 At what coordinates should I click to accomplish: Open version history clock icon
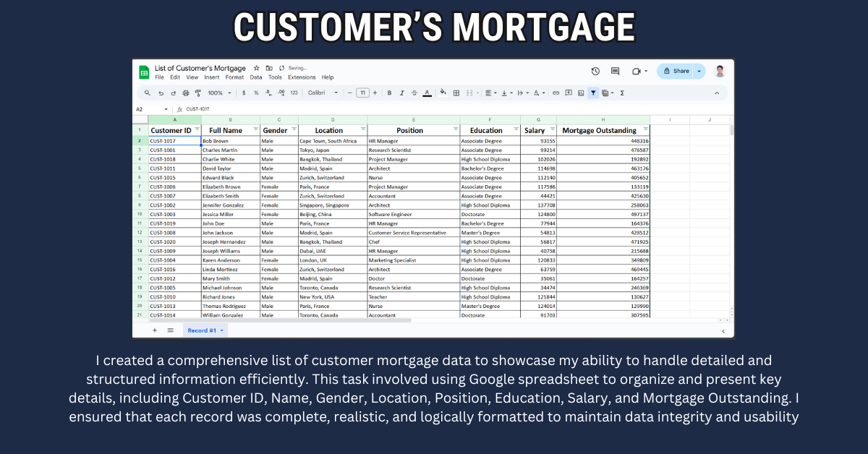click(595, 71)
